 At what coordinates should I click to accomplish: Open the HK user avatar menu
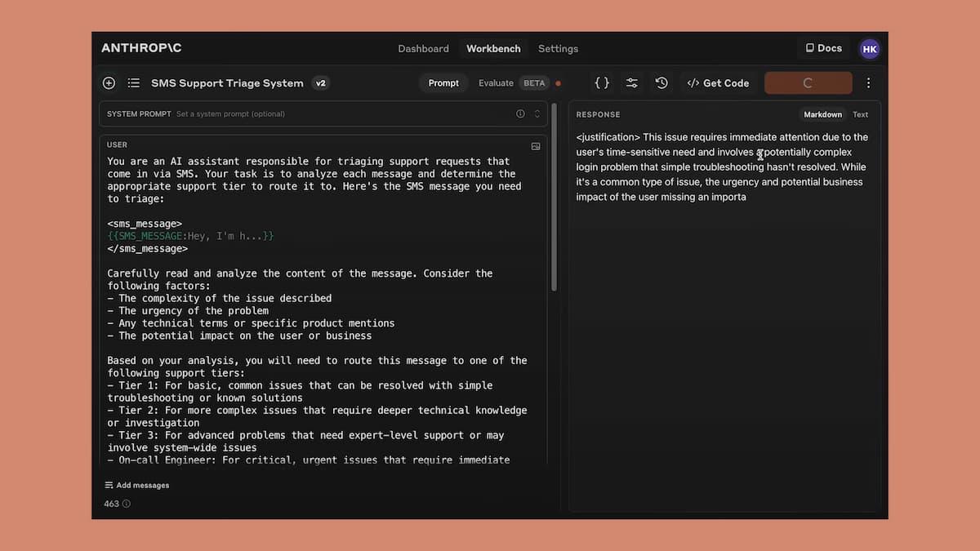pos(870,49)
